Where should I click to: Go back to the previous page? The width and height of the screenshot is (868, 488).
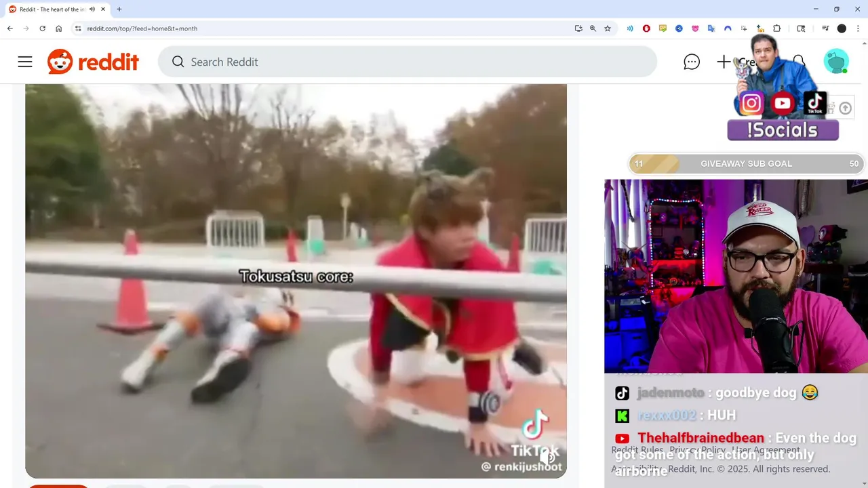(9, 28)
